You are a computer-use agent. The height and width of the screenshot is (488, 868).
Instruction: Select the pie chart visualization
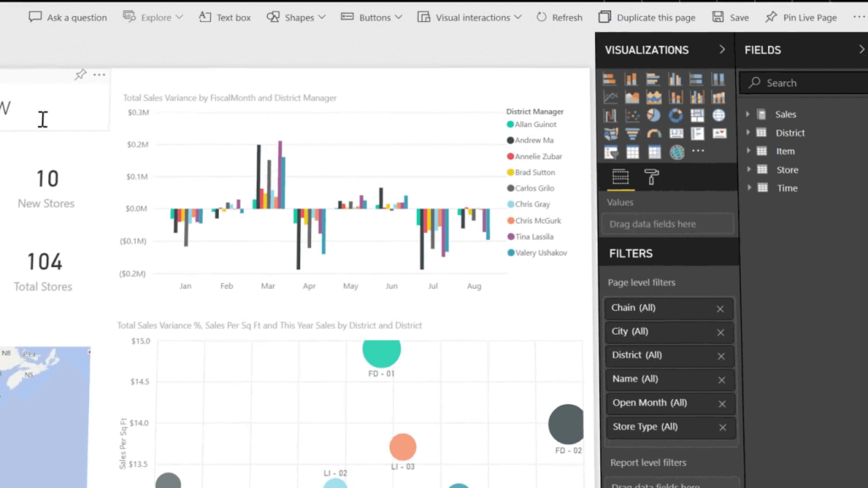tap(653, 114)
